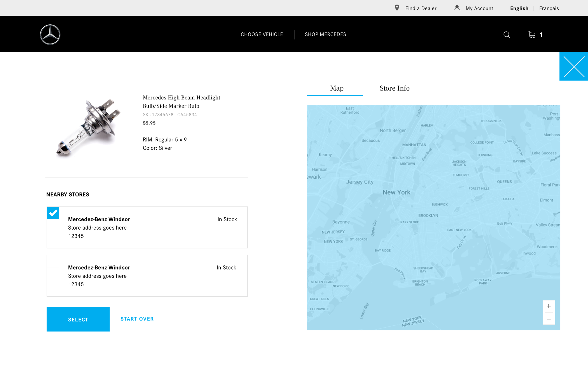Click the CA45834 part number
588x368 pixels.
click(x=187, y=115)
